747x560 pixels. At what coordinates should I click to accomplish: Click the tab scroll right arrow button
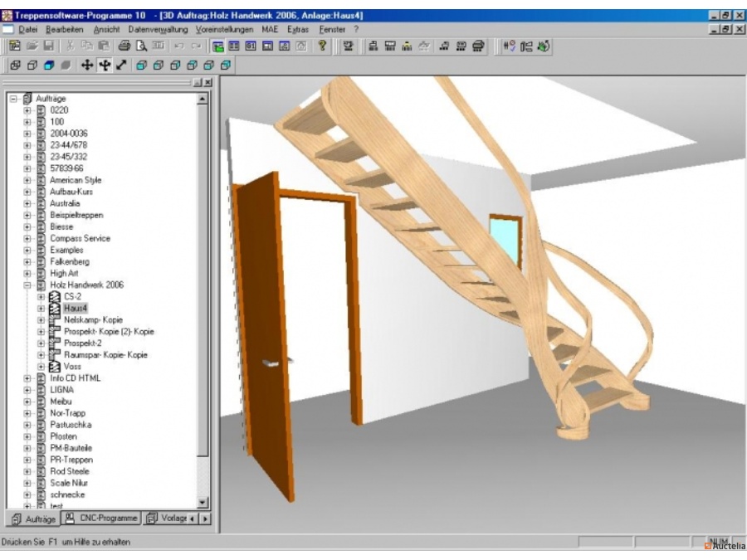(203, 518)
